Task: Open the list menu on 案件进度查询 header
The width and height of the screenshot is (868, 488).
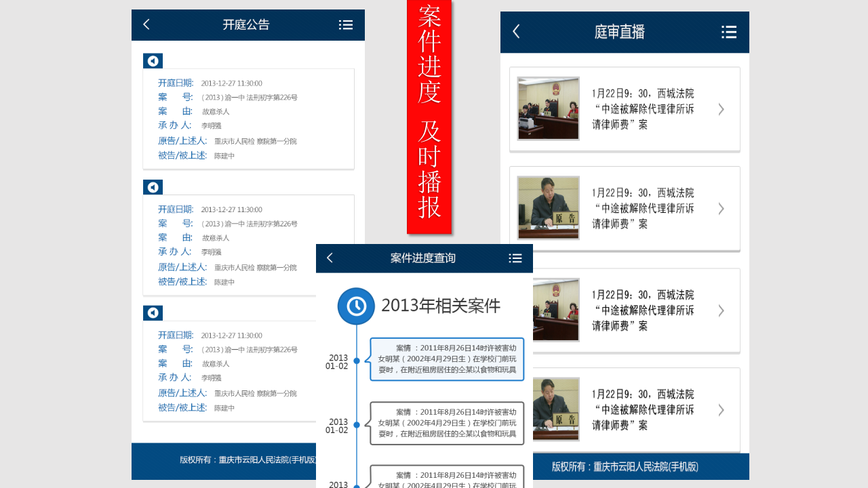Action: point(515,258)
